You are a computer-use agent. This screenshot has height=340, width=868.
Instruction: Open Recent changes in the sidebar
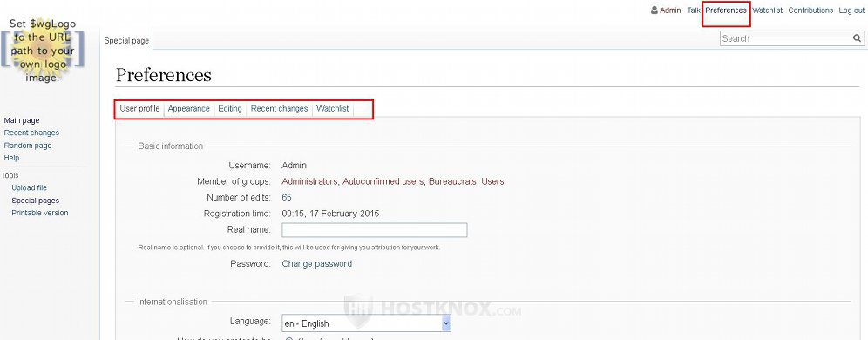[x=31, y=133]
